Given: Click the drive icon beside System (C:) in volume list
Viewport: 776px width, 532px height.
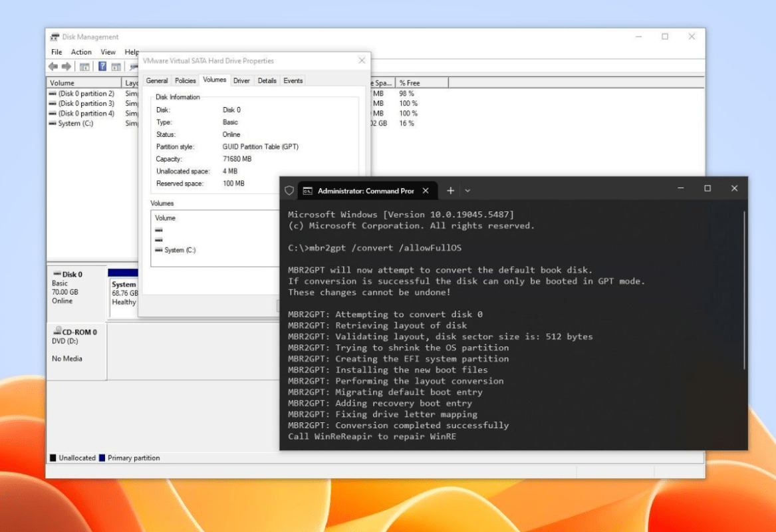Looking at the screenshot, I should pos(53,123).
